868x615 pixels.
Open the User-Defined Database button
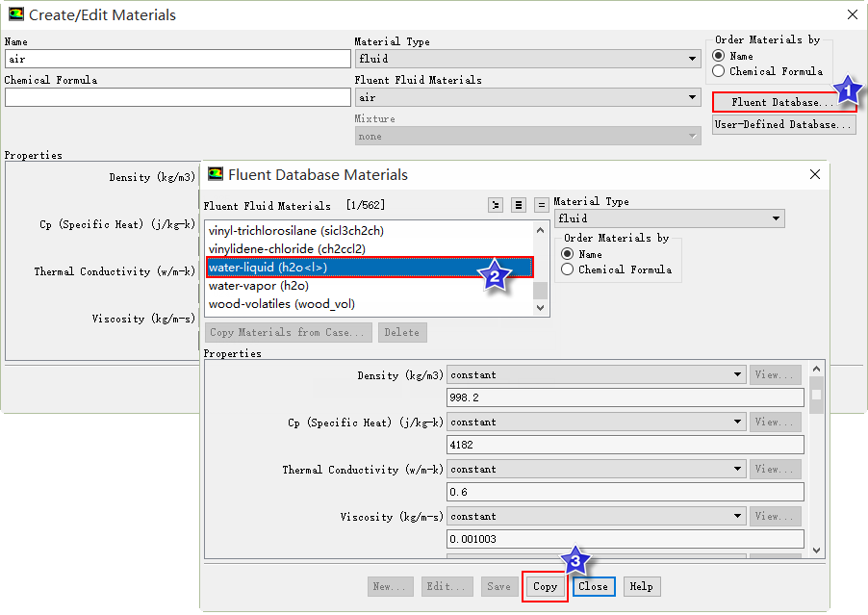click(784, 124)
